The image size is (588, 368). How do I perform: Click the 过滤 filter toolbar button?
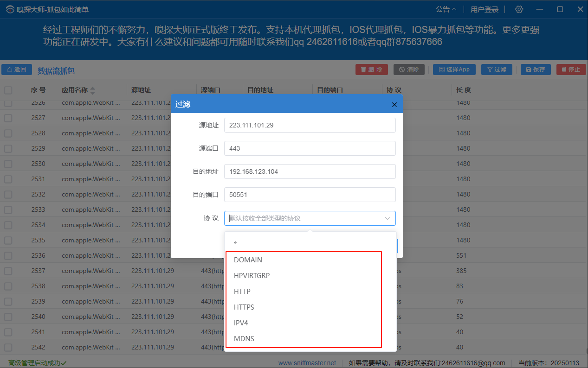coord(497,70)
